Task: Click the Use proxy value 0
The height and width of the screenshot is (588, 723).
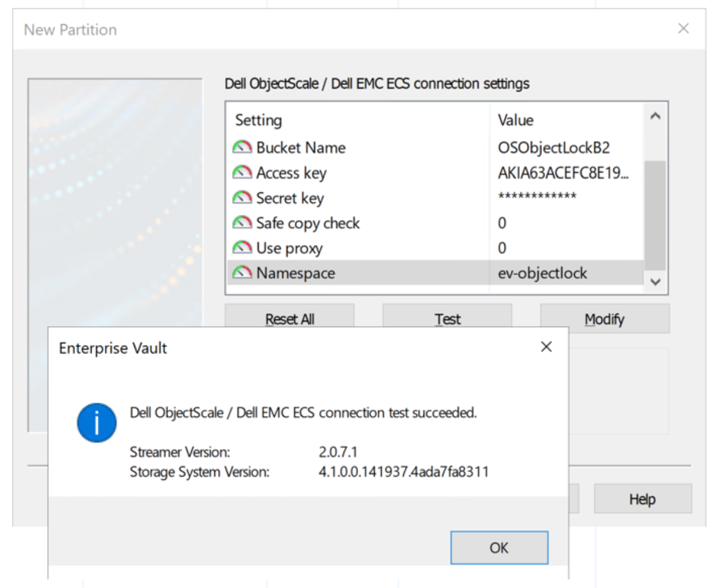Action: [x=502, y=248]
